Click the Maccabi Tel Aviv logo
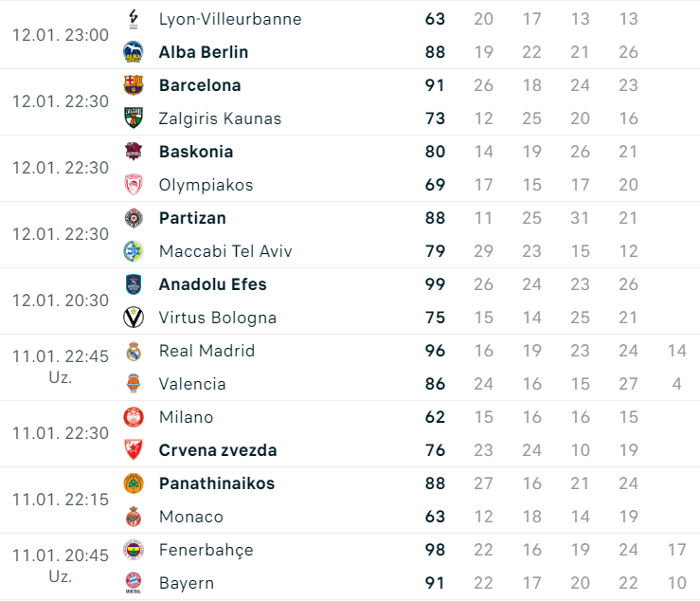This screenshot has width=700, height=601. [x=134, y=251]
